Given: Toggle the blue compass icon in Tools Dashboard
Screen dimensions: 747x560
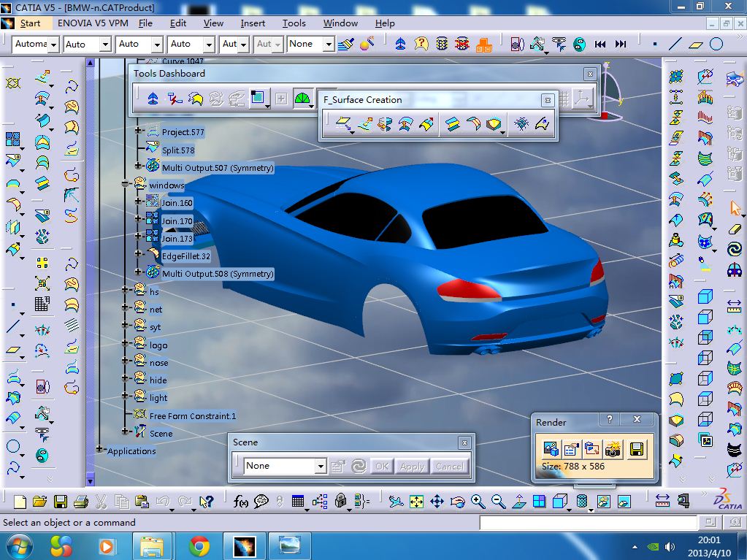Looking at the screenshot, I should click(153, 99).
